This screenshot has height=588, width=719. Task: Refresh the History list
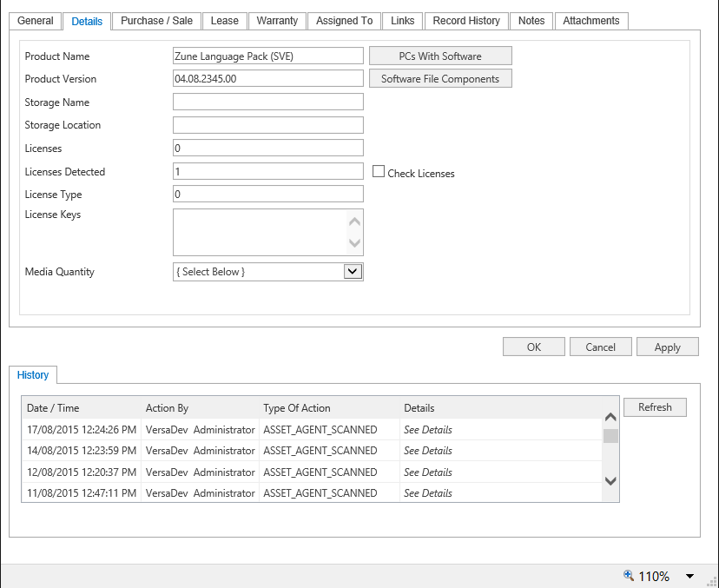click(x=655, y=407)
